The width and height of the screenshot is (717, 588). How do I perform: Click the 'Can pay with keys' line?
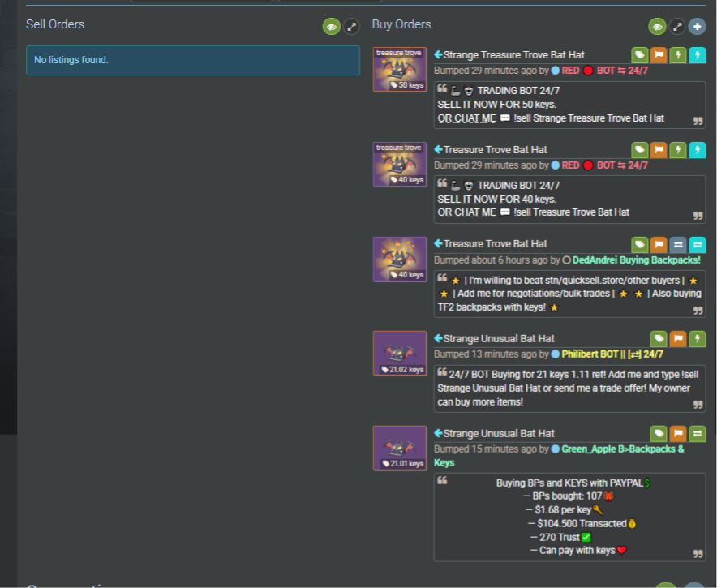(578, 551)
